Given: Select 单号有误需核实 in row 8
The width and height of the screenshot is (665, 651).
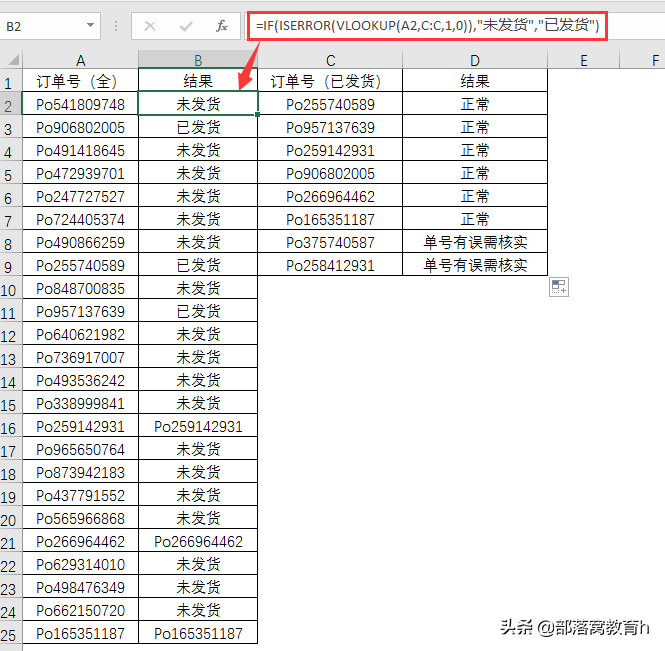Looking at the screenshot, I should click(475, 242).
